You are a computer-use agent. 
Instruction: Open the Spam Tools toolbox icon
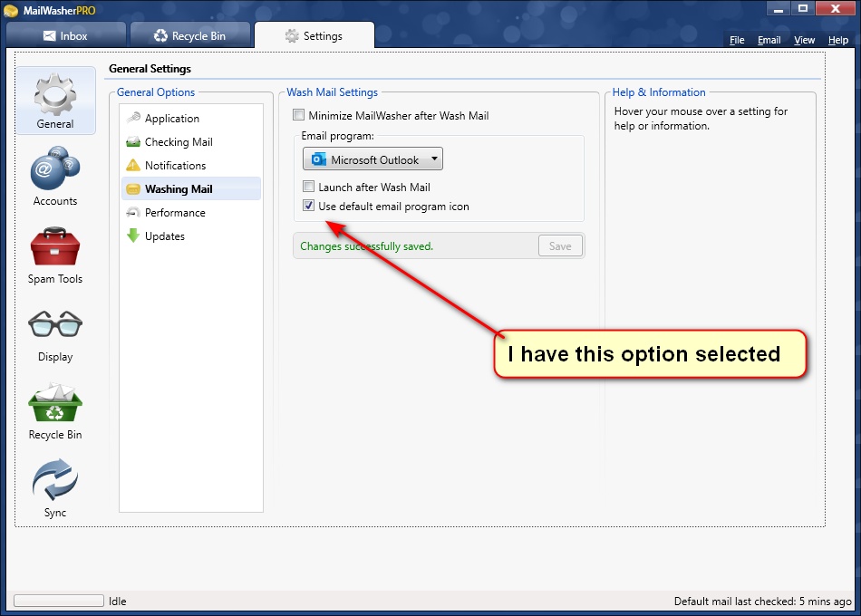click(x=55, y=246)
